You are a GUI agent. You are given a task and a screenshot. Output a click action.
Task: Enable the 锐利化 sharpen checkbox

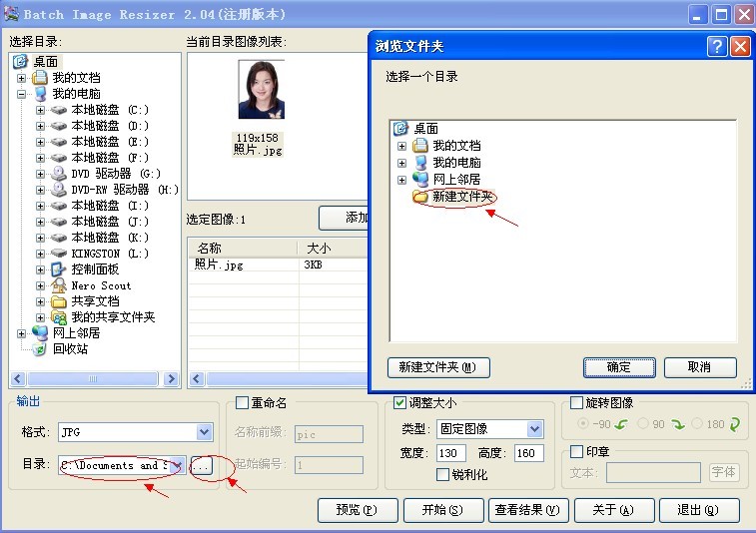point(443,474)
